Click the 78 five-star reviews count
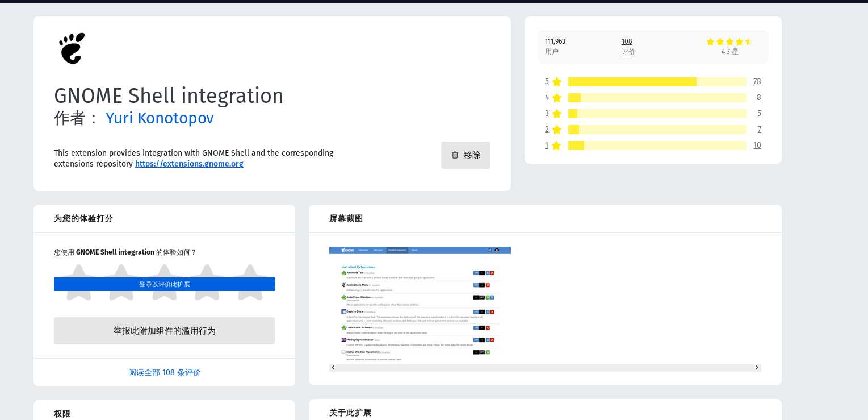Image resolution: width=868 pixels, height=420 pixels. coord(757,82)
